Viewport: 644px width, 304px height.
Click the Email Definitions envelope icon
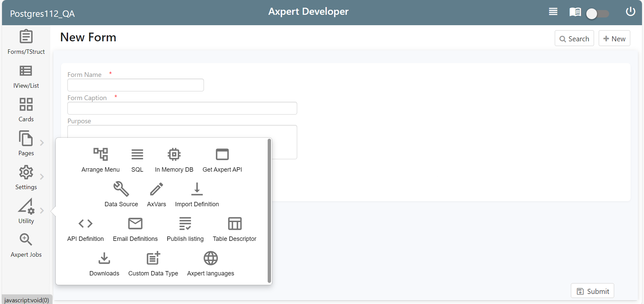[x=135, y=224]
